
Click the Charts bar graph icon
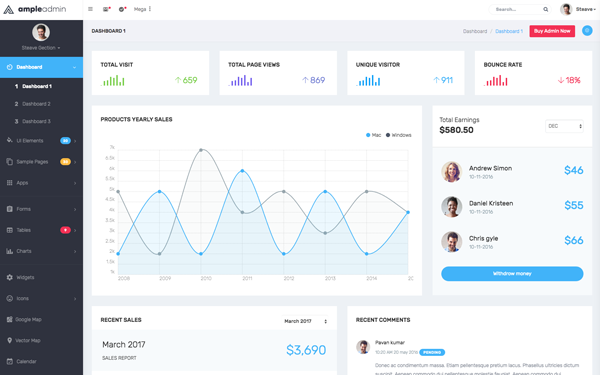(x=10, y=251)
